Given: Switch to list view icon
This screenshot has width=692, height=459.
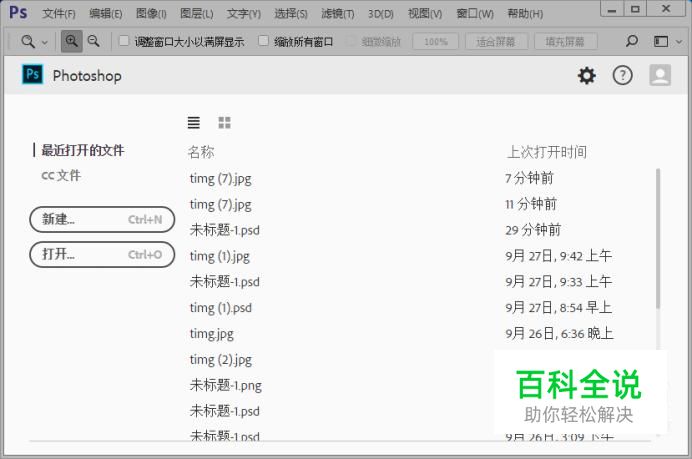Looking at the screenshot, I should tap(194, 122).
